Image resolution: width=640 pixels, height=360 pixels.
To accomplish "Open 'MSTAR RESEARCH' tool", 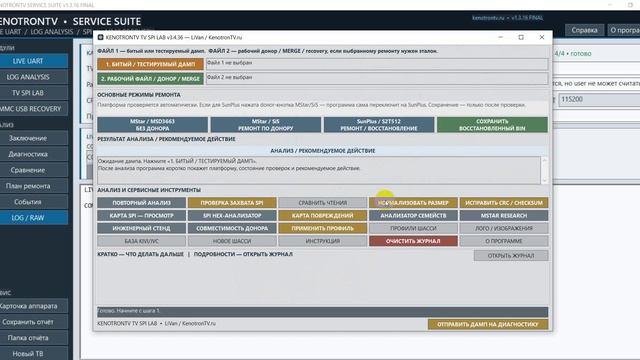I will 504,215.
